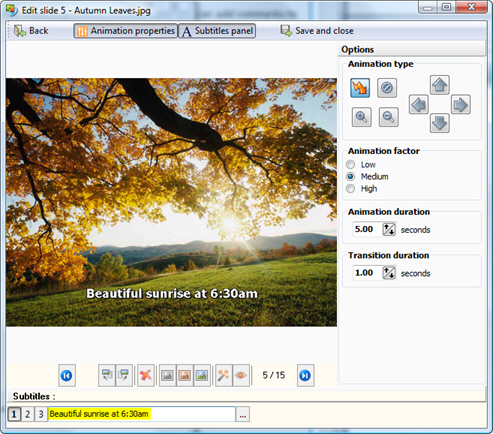493x434 pixels.
Task: Delete slide with the red X icon
Action: [x=146, y=375]
